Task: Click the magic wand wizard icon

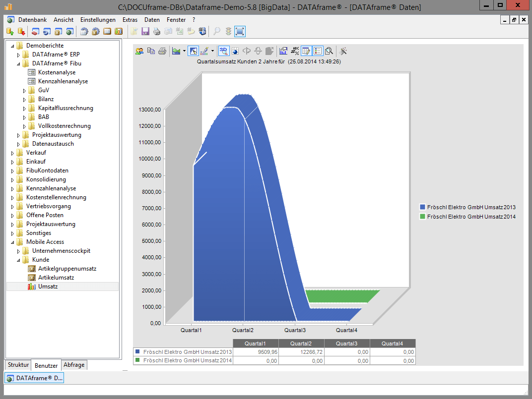Action: click(343, 51)
